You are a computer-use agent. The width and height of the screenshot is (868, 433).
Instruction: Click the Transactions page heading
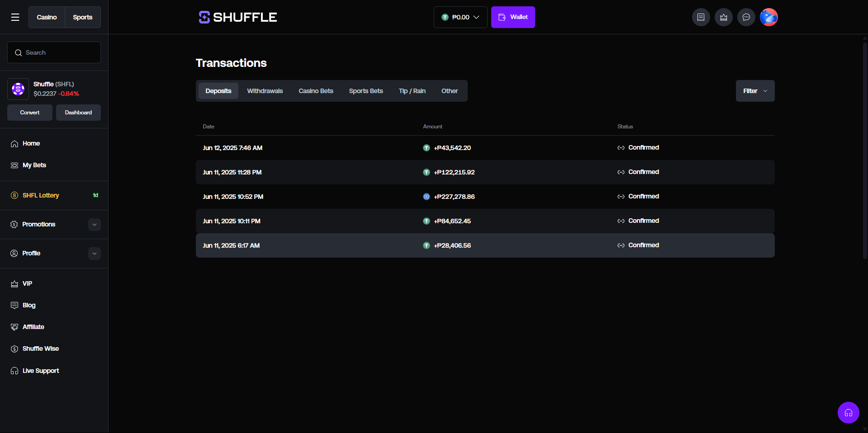click(x=231, y=63)
